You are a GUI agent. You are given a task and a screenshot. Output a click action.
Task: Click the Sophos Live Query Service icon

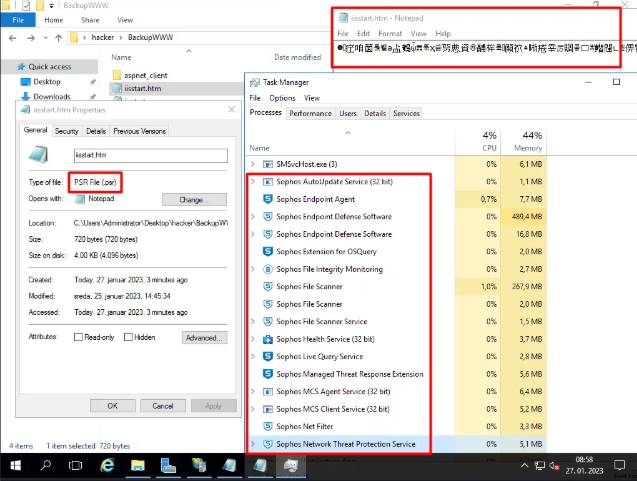tap(268, 356)
